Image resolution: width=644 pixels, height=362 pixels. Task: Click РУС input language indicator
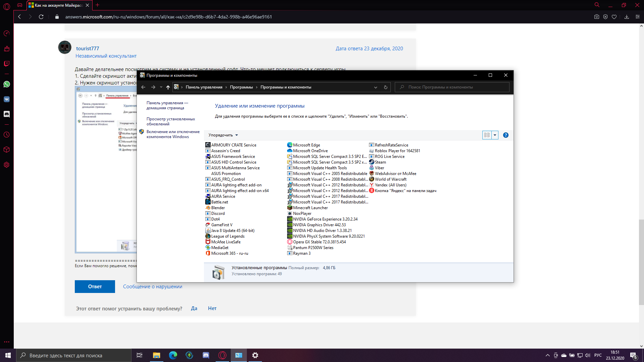598,355
